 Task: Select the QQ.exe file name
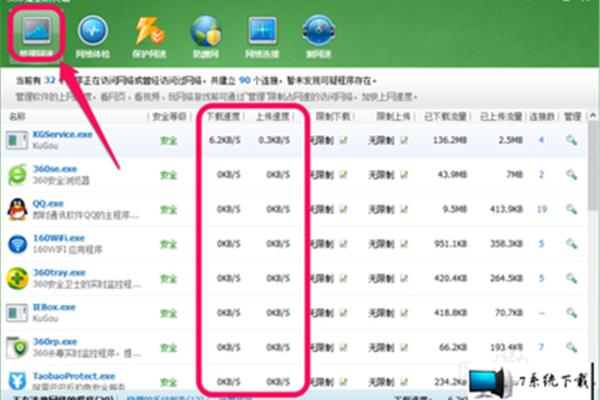pyautogui.click(x=48, y=203)
